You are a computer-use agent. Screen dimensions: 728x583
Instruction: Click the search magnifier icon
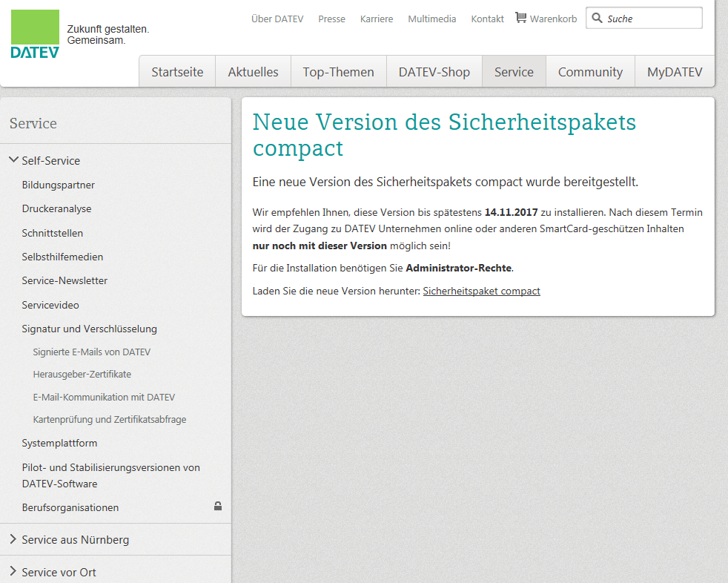click(597, 18)
